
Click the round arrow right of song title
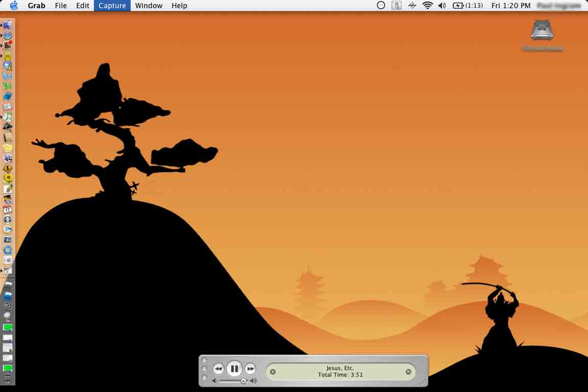tap(408, 372)
